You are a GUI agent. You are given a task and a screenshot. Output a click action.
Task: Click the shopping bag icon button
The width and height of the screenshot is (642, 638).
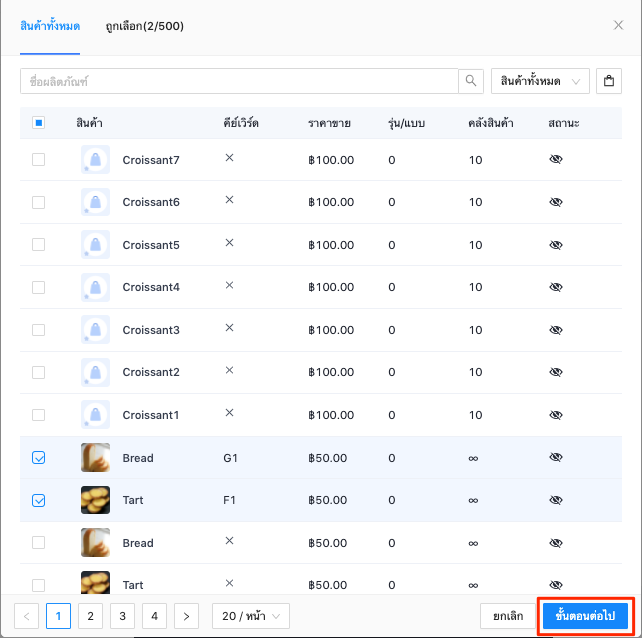[x=608, y=81]
